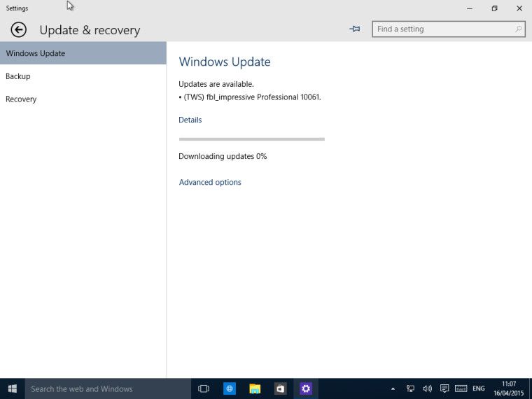Click the search magnifier icon
This screenshot has width=532, height=399.
coord(519,29)
